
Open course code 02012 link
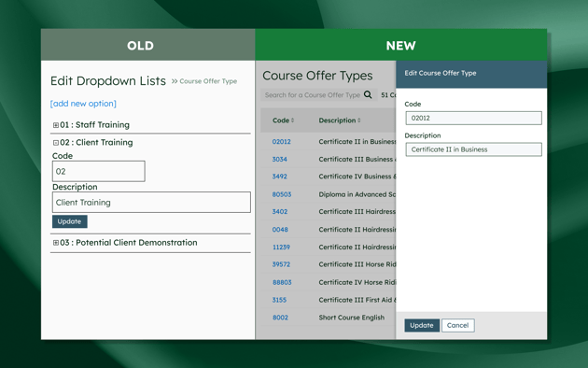281,141
